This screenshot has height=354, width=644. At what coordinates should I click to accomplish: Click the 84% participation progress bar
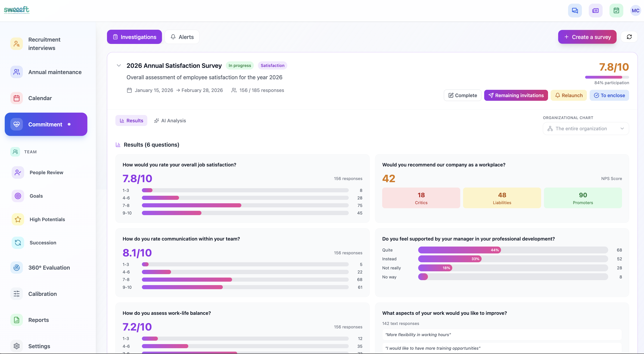pyautogui.click(x=607, y=77)
